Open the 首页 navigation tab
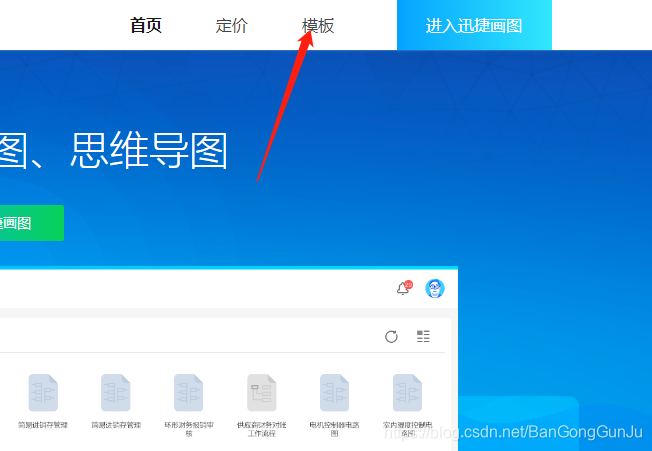Viewport: 652px width, 451px height. pos(146,26)
